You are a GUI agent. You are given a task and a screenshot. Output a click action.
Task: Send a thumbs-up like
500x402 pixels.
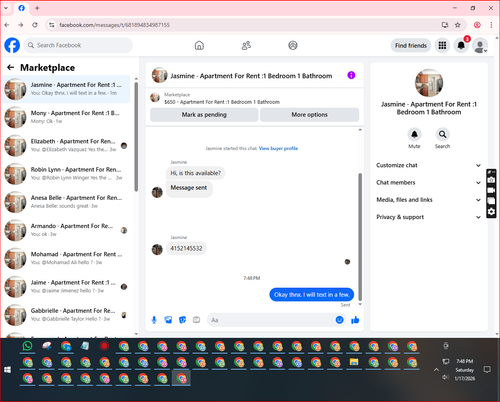(x=355, y=320)
